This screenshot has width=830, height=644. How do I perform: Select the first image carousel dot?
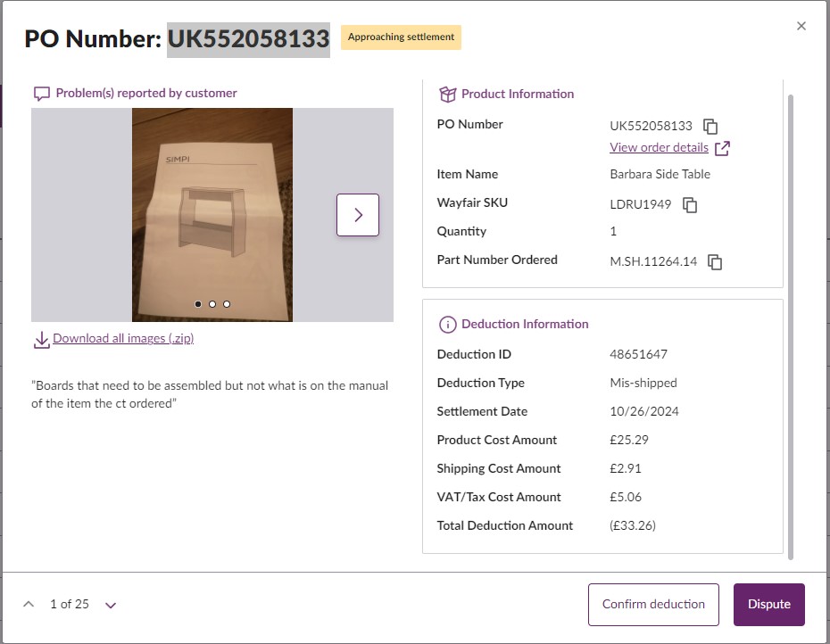click(198, 304)
